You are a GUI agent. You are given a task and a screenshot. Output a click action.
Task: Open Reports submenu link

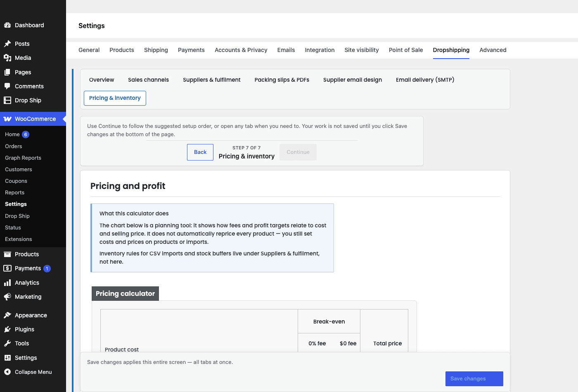coord(15,193)
